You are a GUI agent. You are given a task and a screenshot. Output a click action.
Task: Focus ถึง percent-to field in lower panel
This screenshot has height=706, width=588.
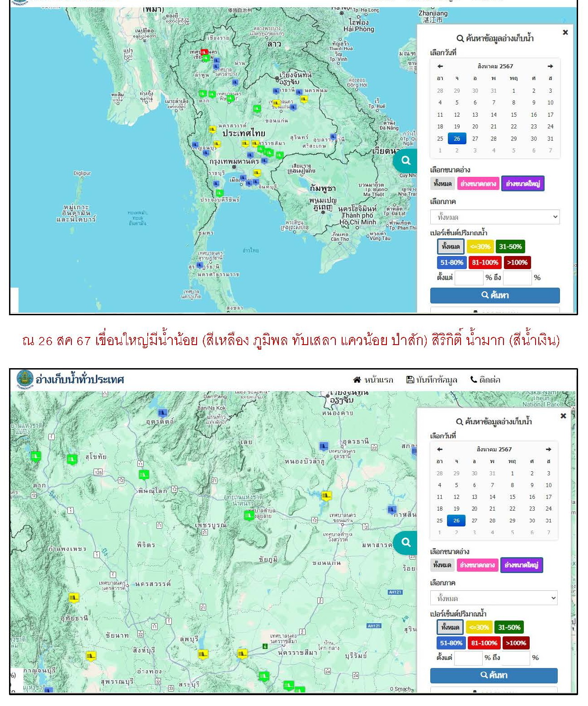[516, 658]
